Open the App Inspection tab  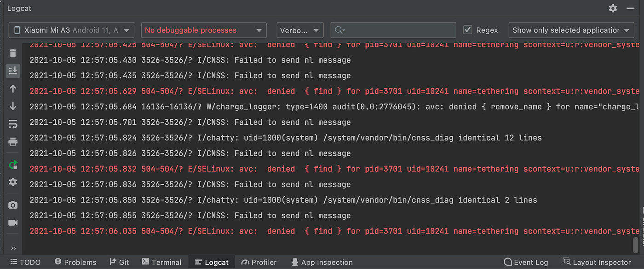pos(322,262)
